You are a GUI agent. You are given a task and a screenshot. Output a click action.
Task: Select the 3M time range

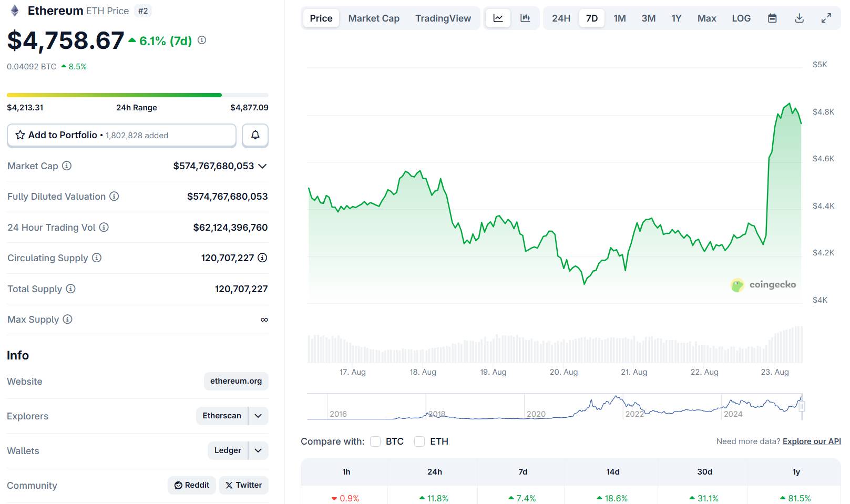tap(649, 18)
